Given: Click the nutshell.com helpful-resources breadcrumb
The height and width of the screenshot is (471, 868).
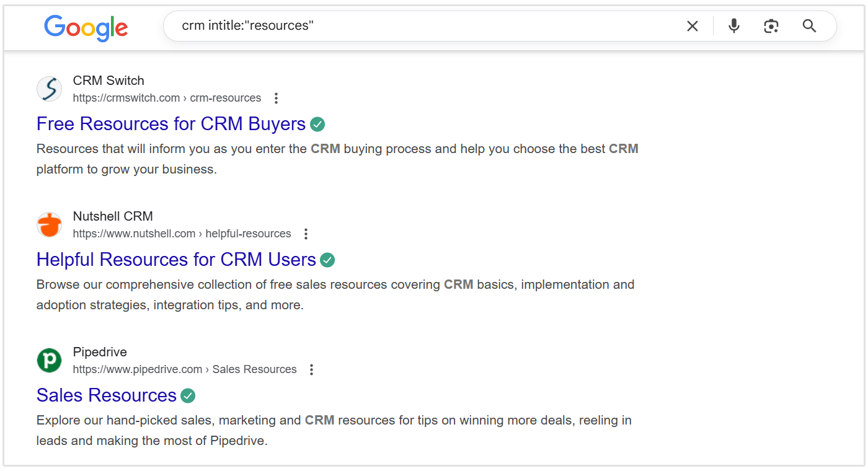Looking at the screenshot, I should point(182,233).
